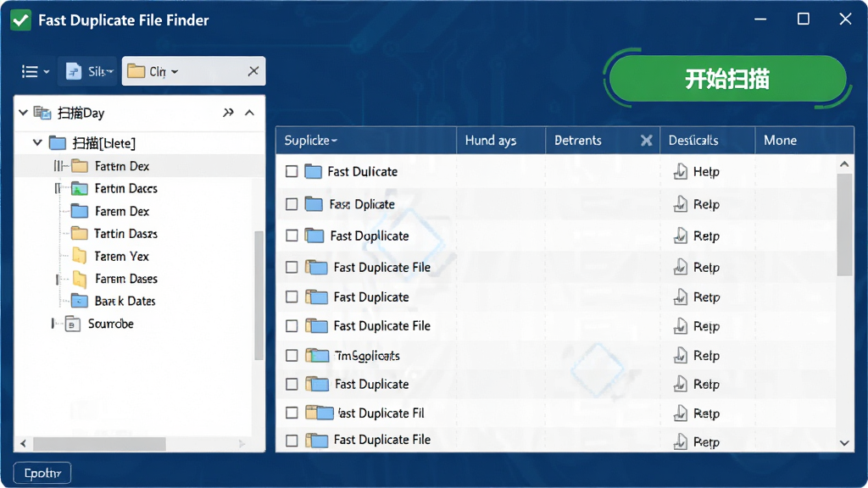The height and width of the screenshot is (488, 868).
Task: Click the Farem Yex folder icon
Action: coord(80,256)
